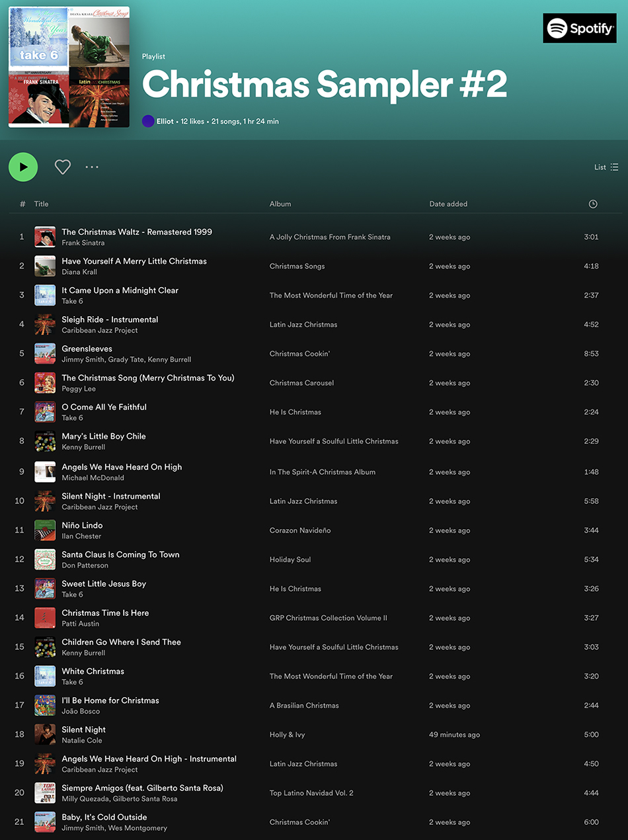Screen dimensions: 628x840
Task: Click Christmas Time Is Here thumbnail
Action: click(45, 617)
